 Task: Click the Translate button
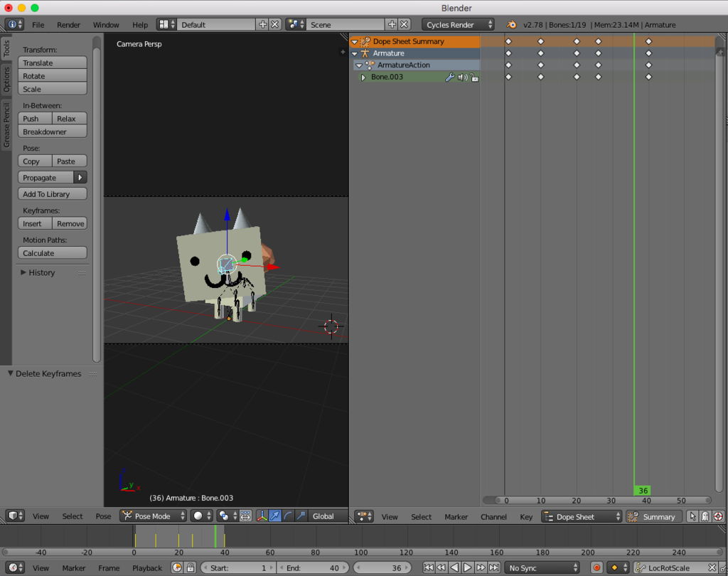pos(53,63)
